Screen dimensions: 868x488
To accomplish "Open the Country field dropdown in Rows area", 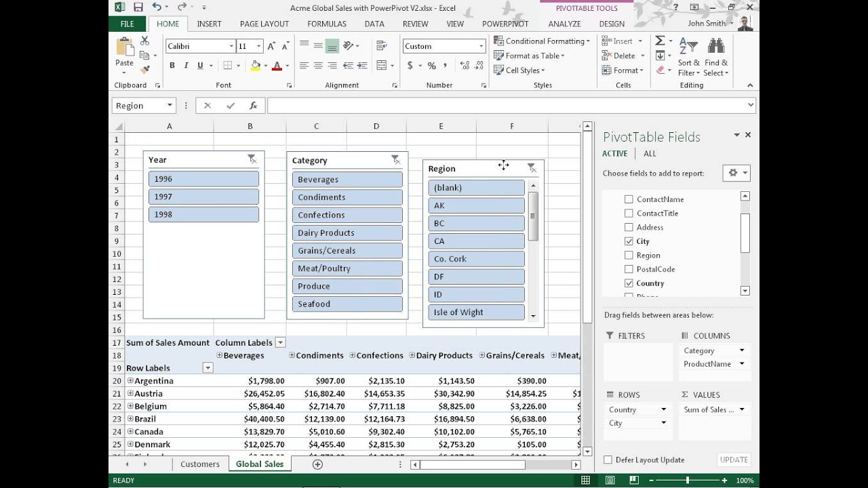I will (664, 409).
